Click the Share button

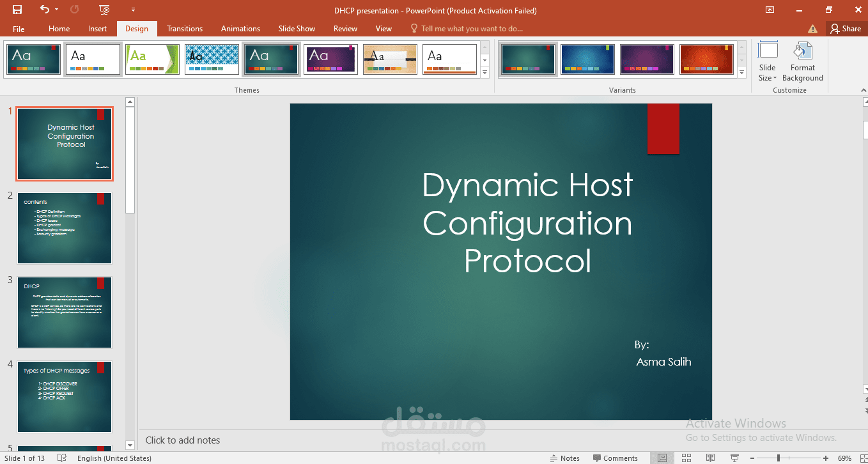(846, 29)
